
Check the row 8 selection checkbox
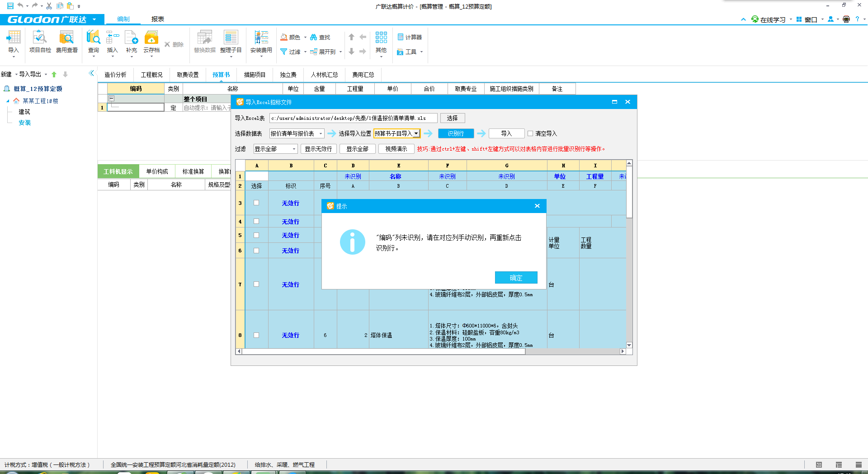(256, 335)
